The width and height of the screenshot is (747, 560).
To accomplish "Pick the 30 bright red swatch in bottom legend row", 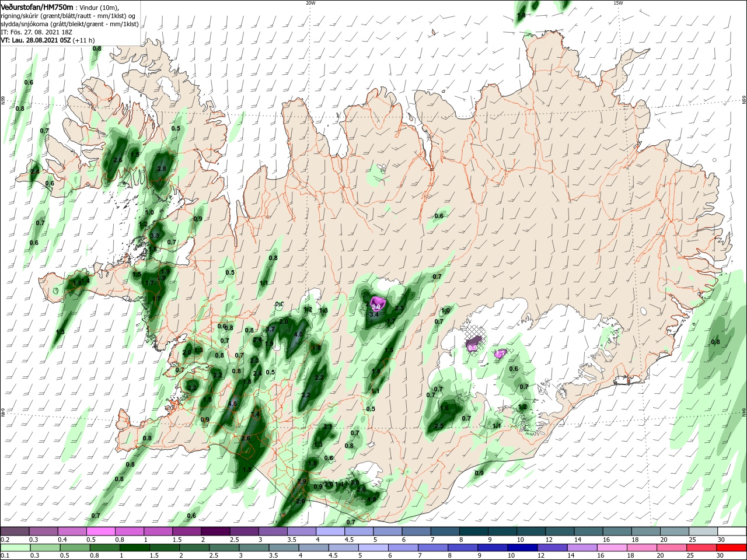I will pos(732,548).
